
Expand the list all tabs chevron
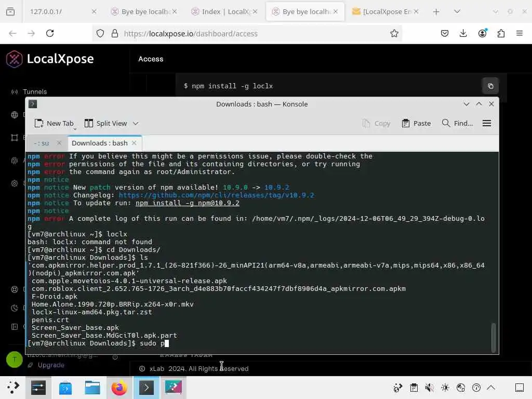point(457,11)
